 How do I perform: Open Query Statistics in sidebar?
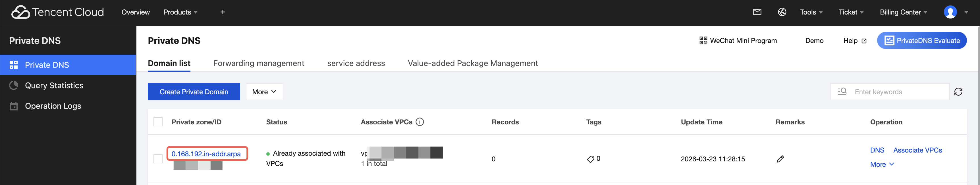54,86
